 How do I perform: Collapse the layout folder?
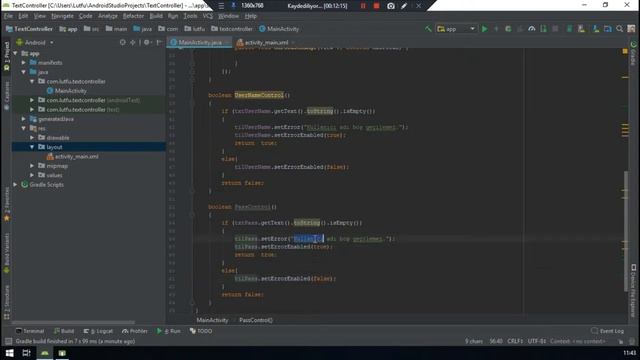[x=32, y=147]
